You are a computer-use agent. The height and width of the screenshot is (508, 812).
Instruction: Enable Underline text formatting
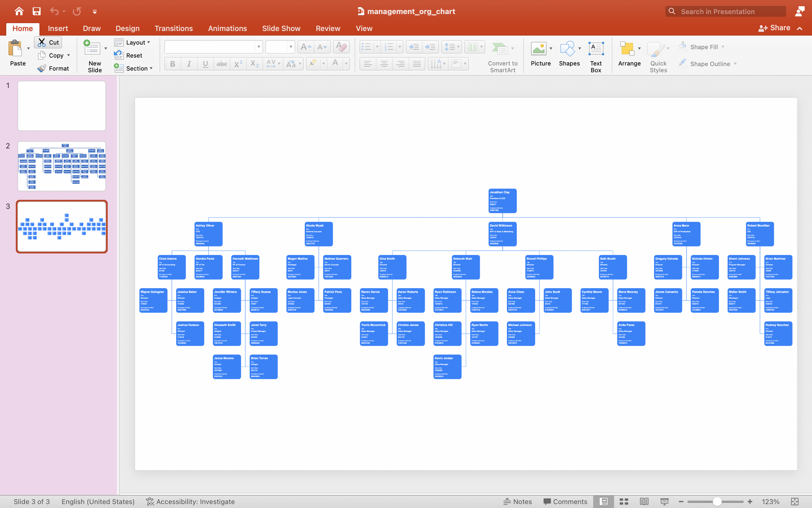(x=205, y=63)
